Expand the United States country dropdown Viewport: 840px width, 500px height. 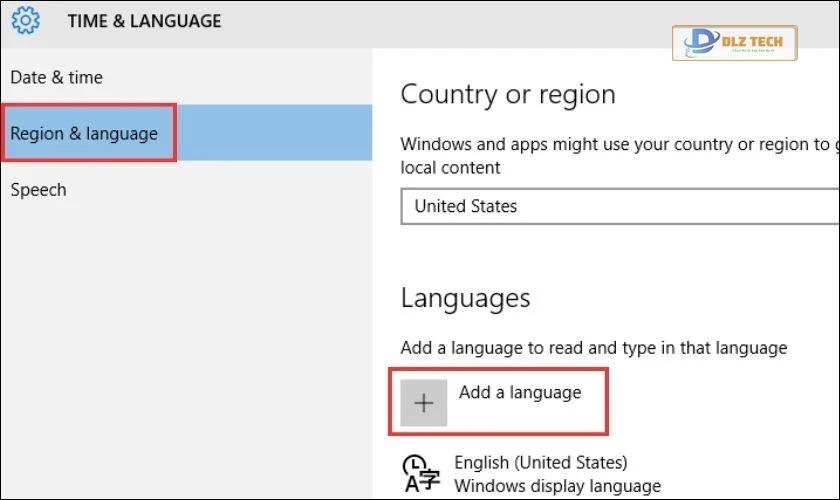[620, 207]
